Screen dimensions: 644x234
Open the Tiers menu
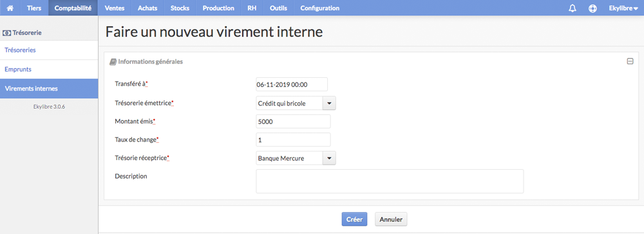coord(34,8)
